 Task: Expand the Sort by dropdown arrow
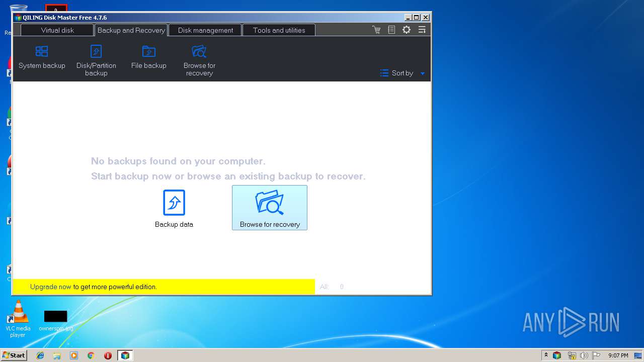pos(423,73)
